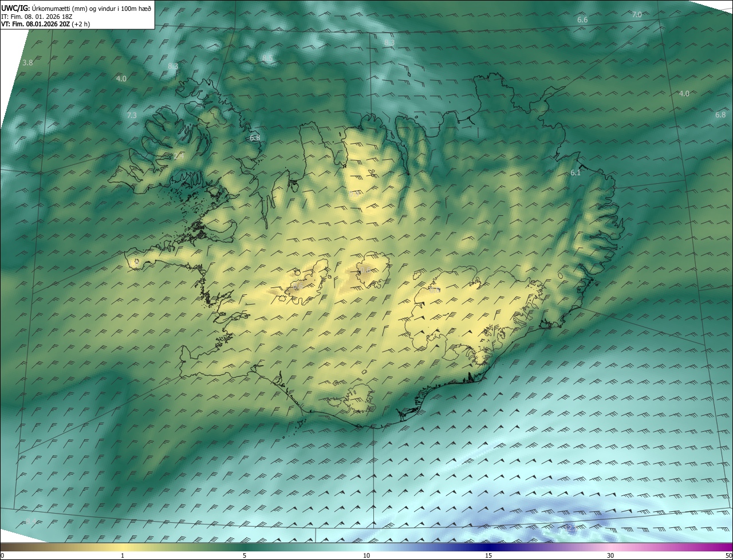This screenshot has width=733, height=560.
Task: Click the 8.5 value label on map
Action: coord(267,58)
